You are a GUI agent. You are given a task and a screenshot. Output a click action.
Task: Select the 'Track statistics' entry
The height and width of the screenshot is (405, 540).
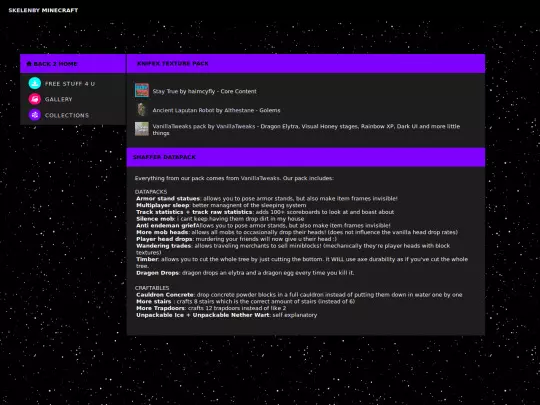click(x=265, y=212)
